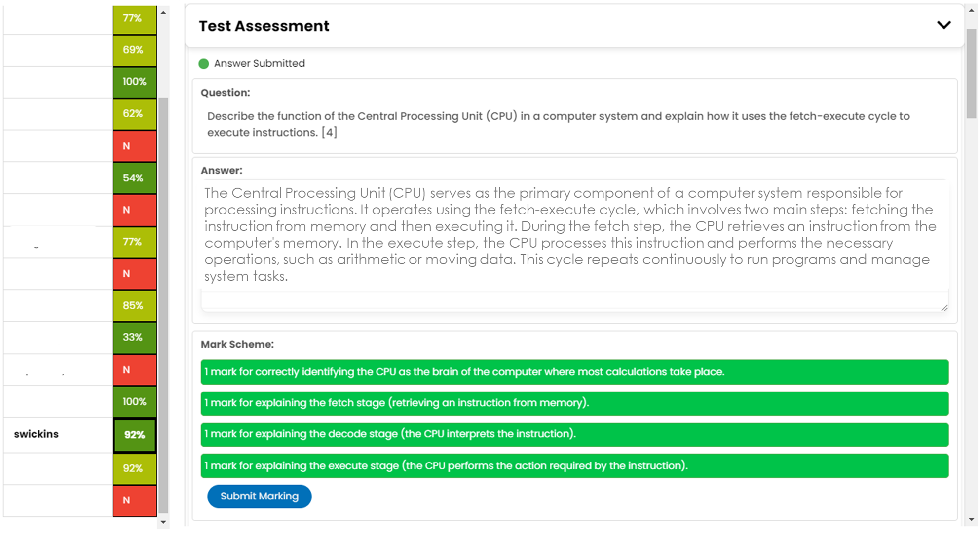Select the 33% score cell

tap(134, 338)
